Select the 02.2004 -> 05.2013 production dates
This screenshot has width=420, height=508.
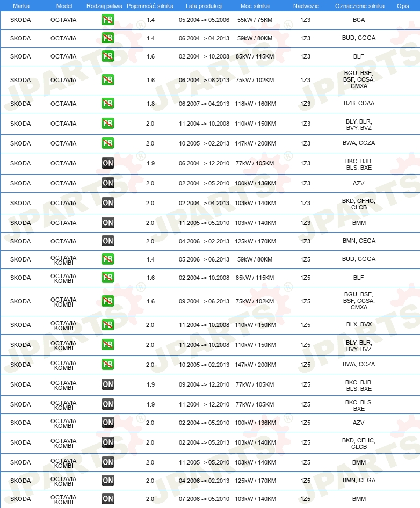pyautogui.click(x=204, y=442)
